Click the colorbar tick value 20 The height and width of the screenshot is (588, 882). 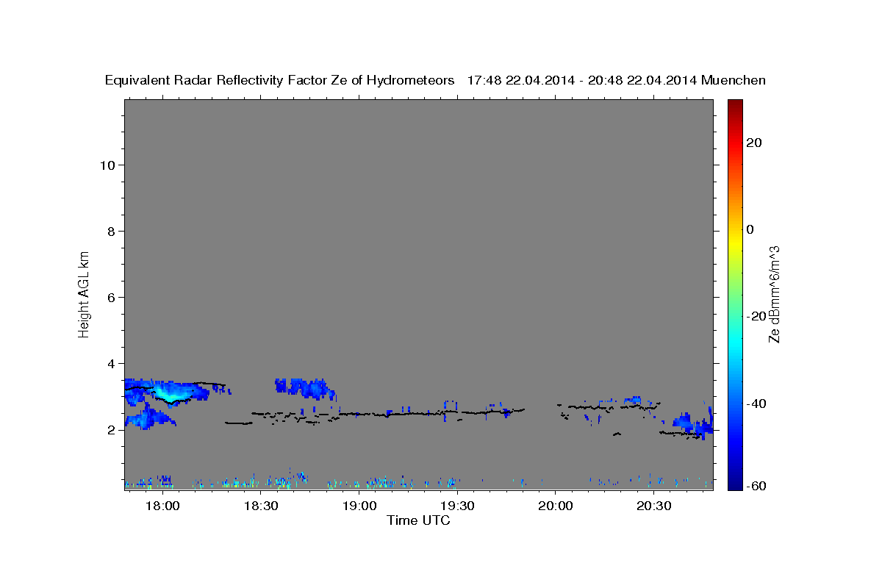tap(754, 143)
